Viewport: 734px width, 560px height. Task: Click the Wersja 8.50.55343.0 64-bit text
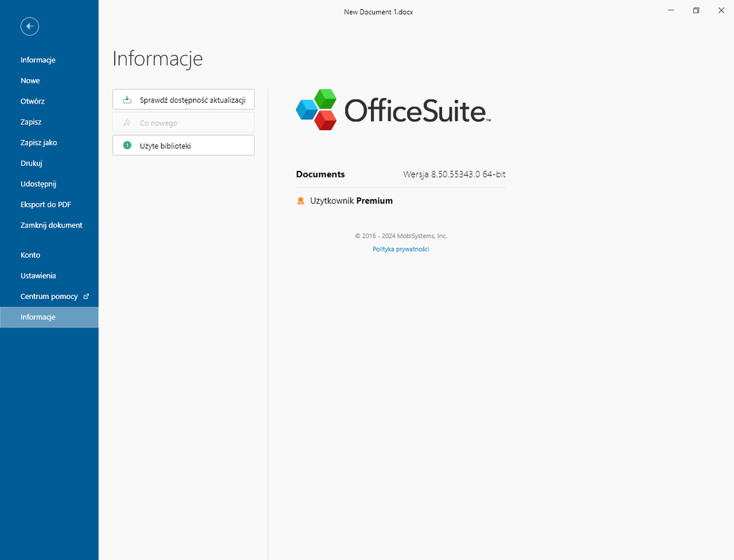tap(454, 174)
